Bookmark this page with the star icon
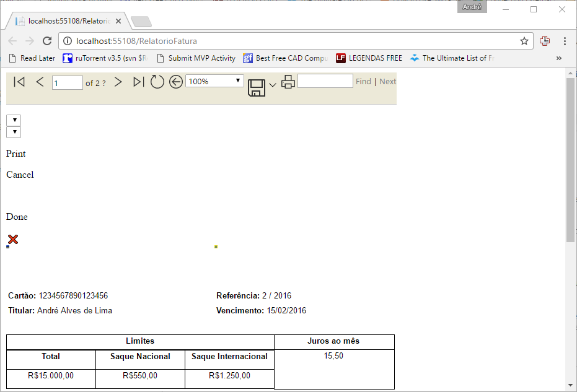This screenshot has height=392, width=577. [524, 41]
